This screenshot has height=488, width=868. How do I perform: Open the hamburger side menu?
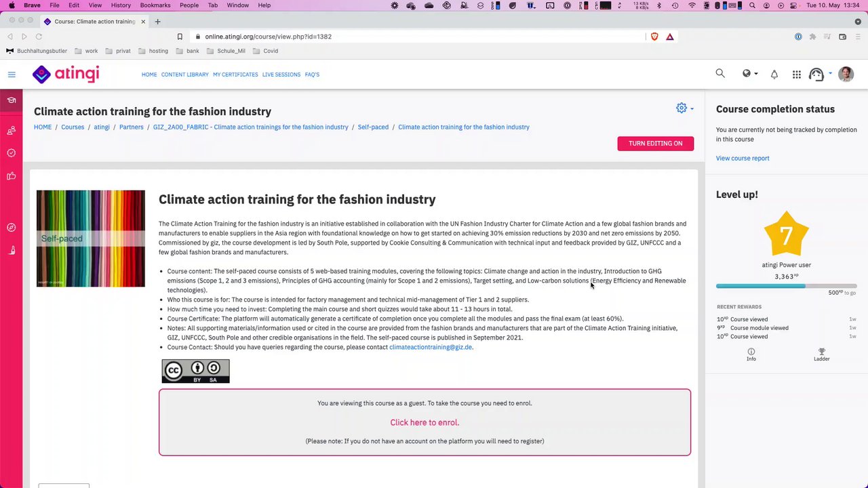pos(12,75)
